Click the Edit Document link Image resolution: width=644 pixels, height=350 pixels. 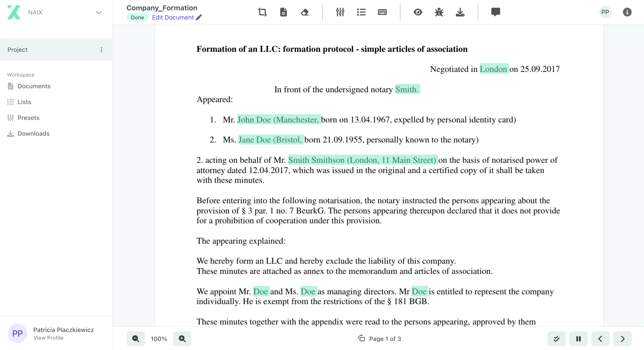(173, 18)
